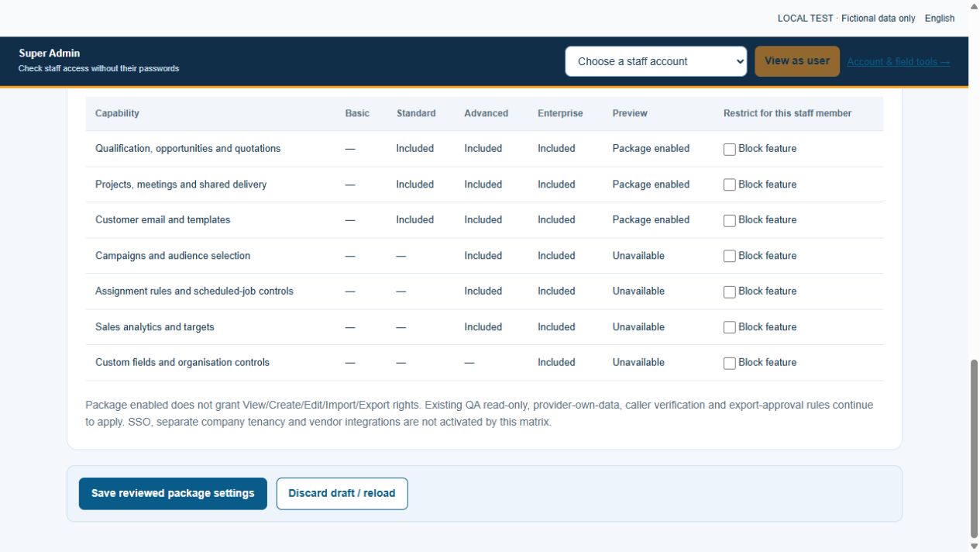Click the Projects, meetings and shared delivery label
This screenshot has width=980, height=552.
[x=181, y=185]
